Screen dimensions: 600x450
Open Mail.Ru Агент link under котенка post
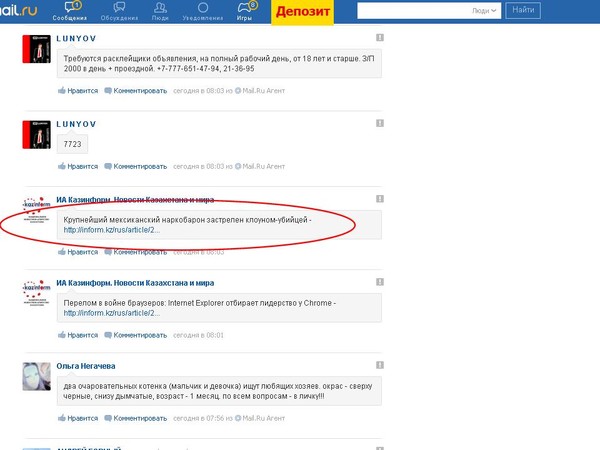tap(260, 418)
